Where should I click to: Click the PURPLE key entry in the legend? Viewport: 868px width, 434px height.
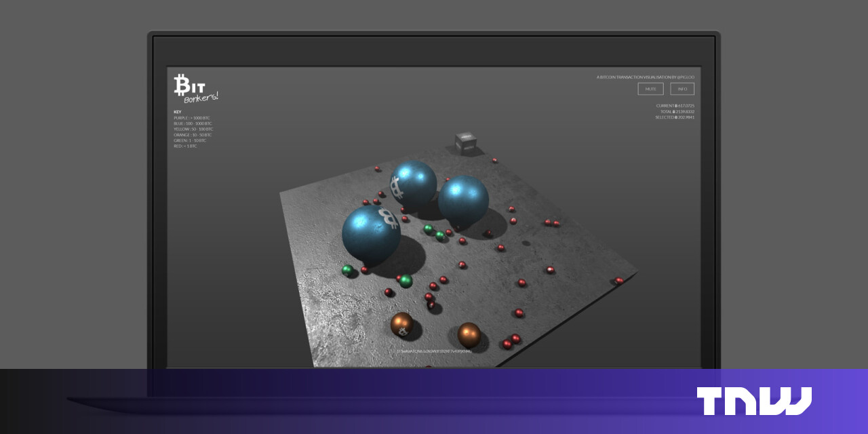tap(193, 119)
